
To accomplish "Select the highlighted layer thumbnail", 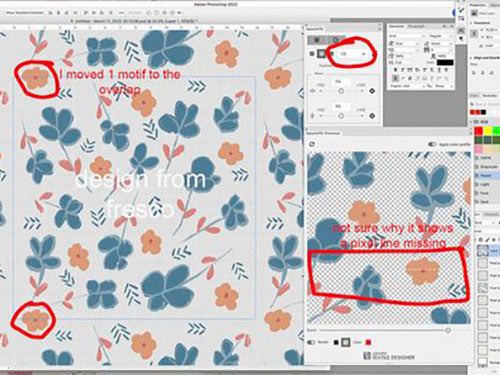I will click(483, 250).
